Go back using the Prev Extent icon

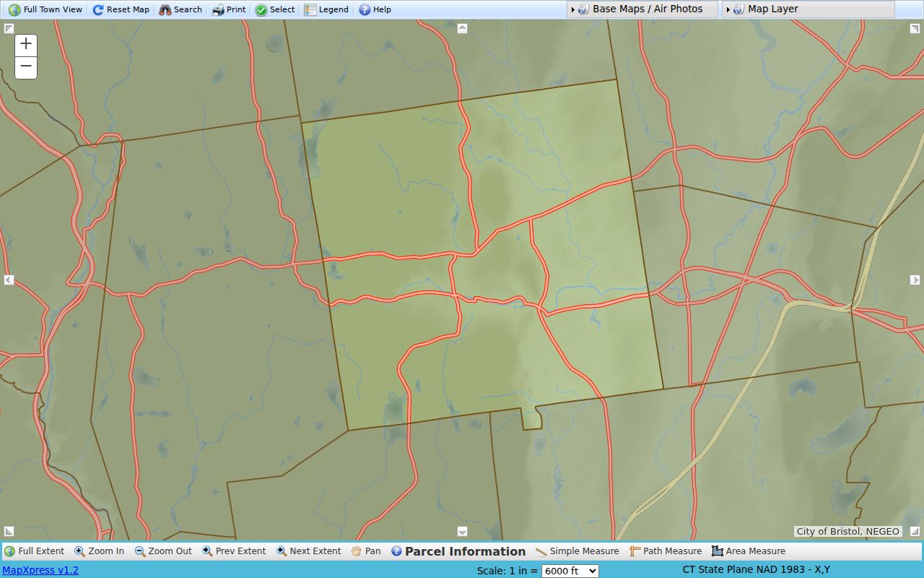point(207,551)
